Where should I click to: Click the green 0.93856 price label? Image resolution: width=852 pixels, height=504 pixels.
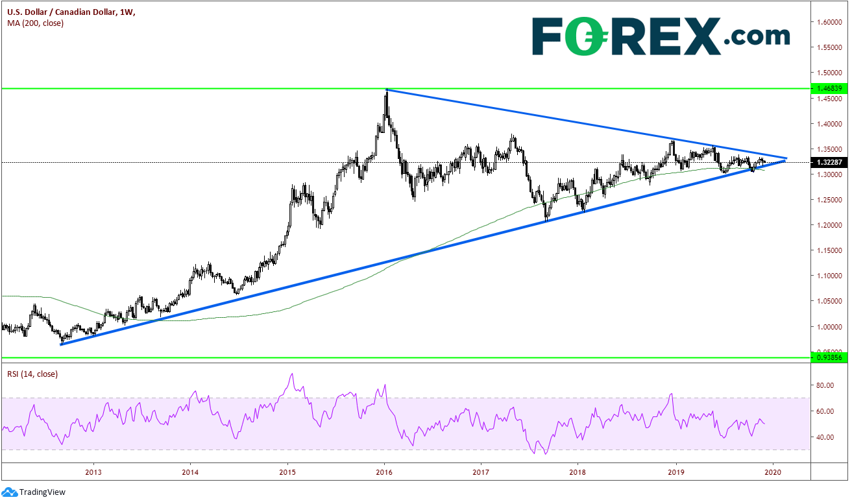pyautogui.click(x=829, y=357)
